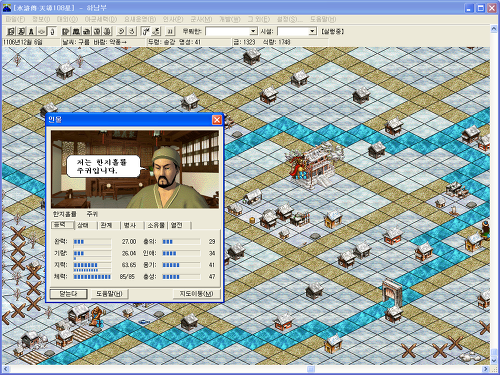Viewport: 500px width, 375px height.
Task: Open the 도움말(H) menu in menu bar
Action: point(323,19)
